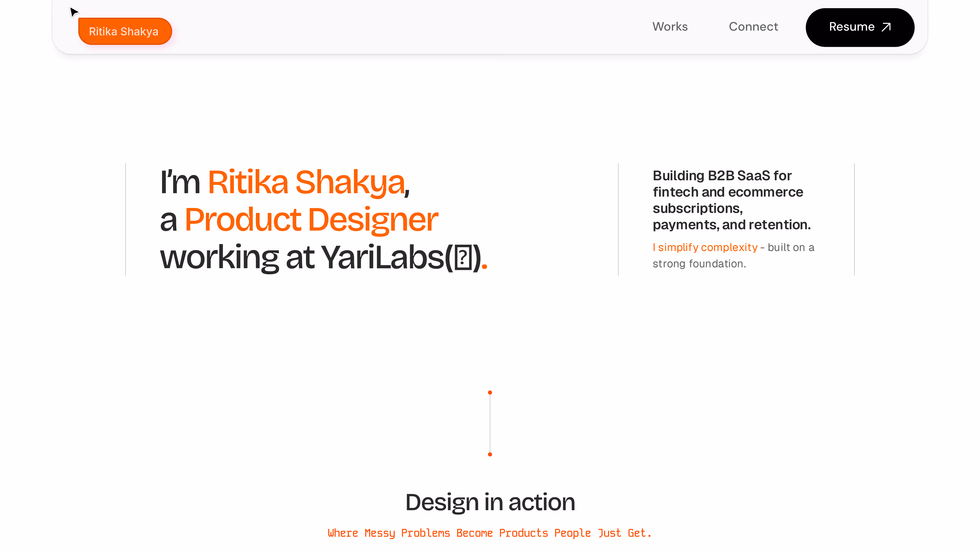Image resolution: width=980 pixels, height=551 pixels.
Task: Click the 'strong foundation.' text
Action: click(x=699, y=264)
